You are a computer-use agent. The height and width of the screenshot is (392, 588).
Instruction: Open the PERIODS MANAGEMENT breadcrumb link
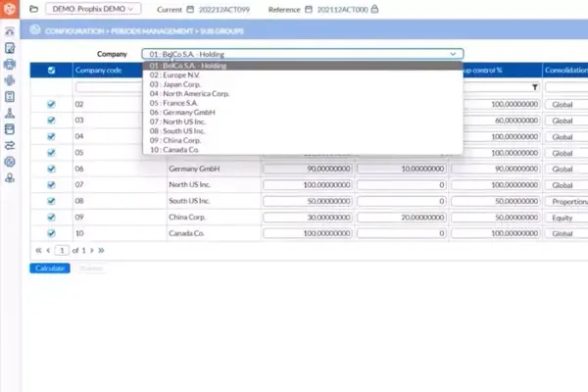pos(152,31)
